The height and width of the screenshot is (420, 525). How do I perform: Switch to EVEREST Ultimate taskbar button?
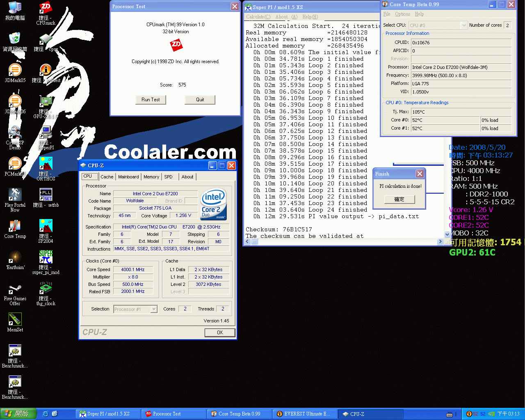(305, 414)
